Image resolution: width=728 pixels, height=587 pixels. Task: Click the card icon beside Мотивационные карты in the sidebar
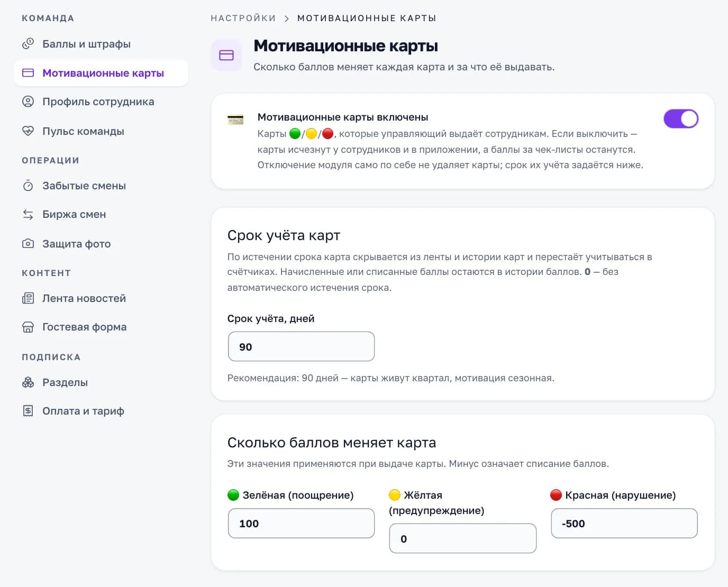[28, 73]
